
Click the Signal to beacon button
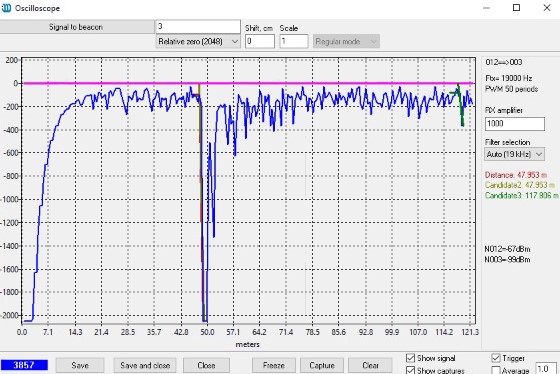(x=76, y=27)
